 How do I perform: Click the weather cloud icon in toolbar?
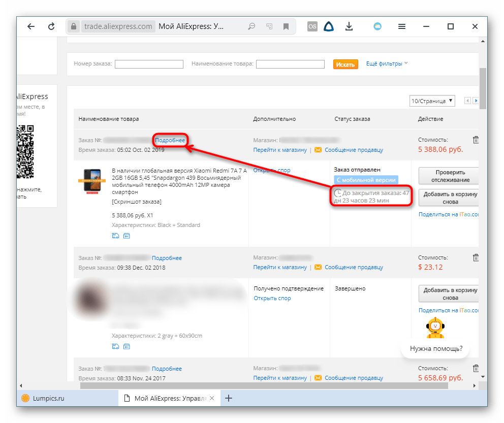(377, 26)
